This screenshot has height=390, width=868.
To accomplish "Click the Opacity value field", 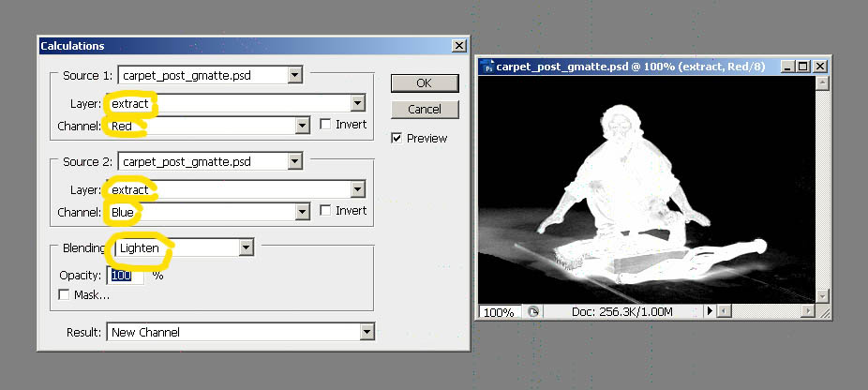I will tap(126, 276).
